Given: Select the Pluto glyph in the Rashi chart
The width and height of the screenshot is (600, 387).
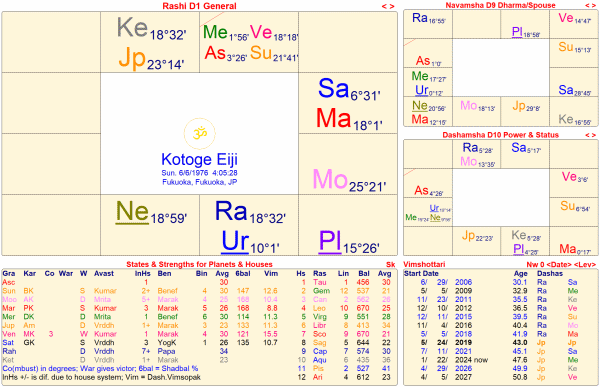Looking at the screenshot, I should pyautogui.click(x=330, y=242).
